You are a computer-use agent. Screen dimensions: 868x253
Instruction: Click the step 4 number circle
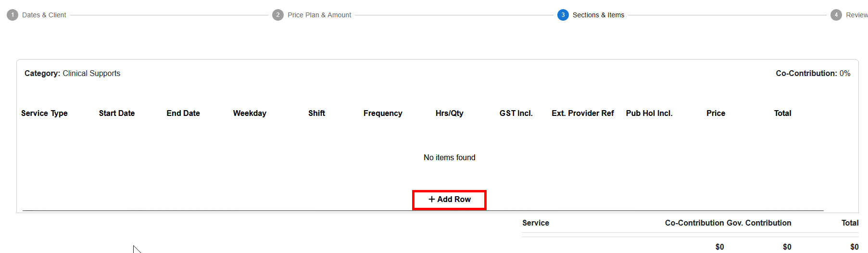836,15
